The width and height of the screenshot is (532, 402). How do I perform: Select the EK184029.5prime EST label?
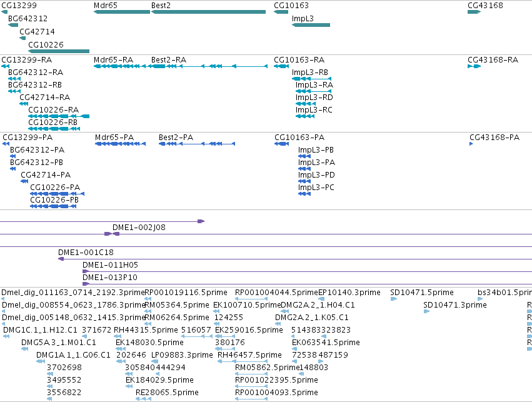point(160,381)
